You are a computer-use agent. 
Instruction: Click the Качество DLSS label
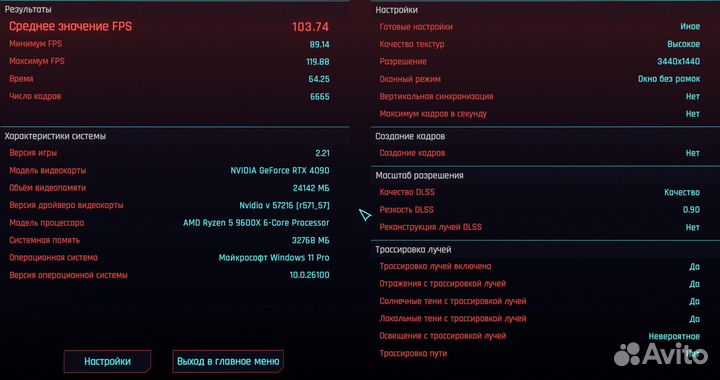coord(407,192)
